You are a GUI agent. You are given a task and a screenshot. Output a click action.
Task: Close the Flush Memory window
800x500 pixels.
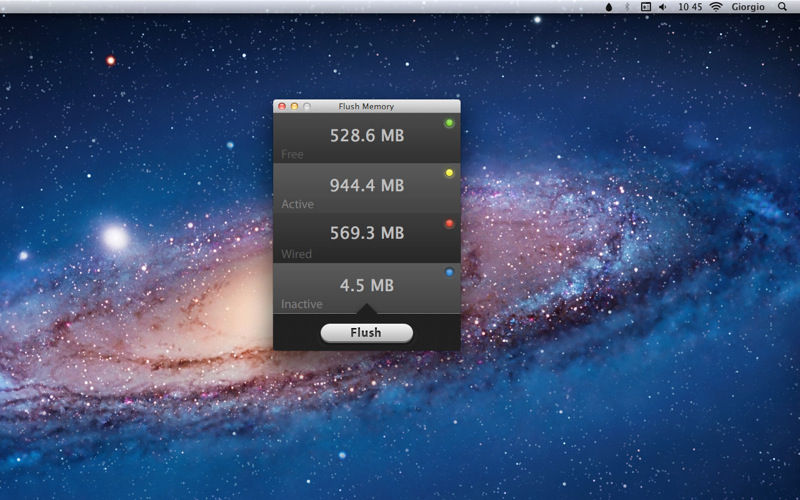point(282,107)
